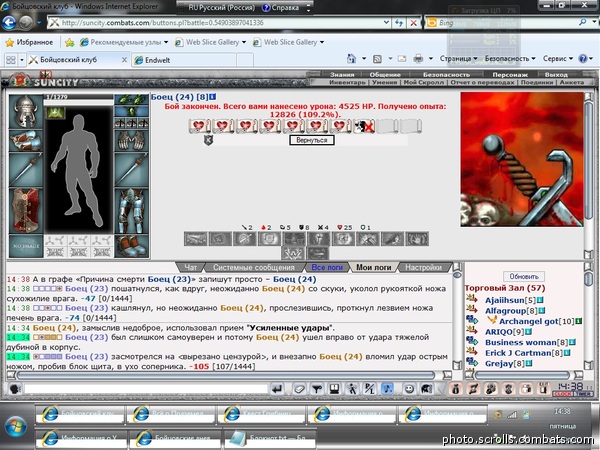
Task: Click the clan shield icon below the scrolls
Action: (x=208, y=140)
